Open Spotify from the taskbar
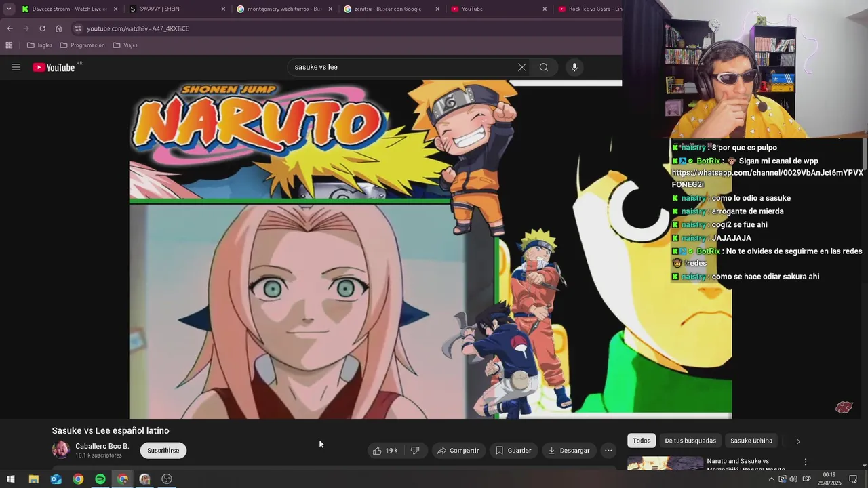The height and width of the screenshot is (488, 868). [100, 479]
